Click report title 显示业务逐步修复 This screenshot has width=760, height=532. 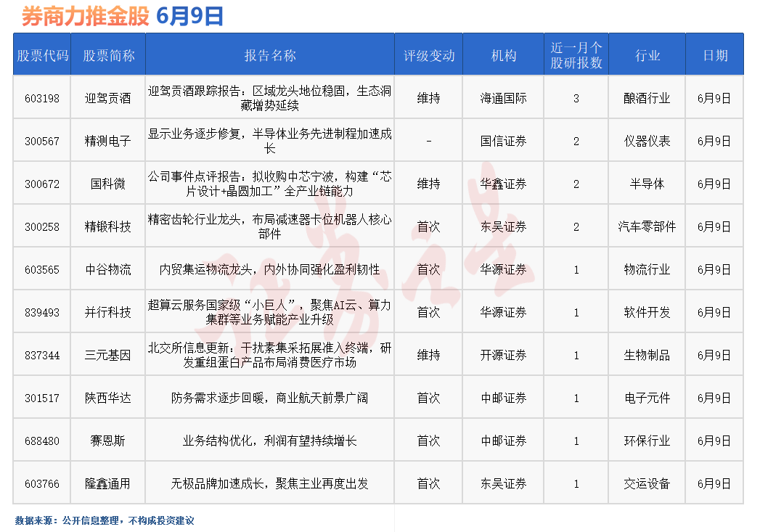coord(269,141)
